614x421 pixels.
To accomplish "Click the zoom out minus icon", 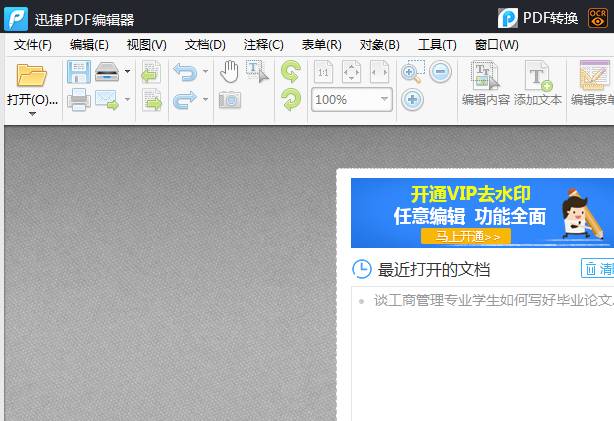I will point(441,72).
